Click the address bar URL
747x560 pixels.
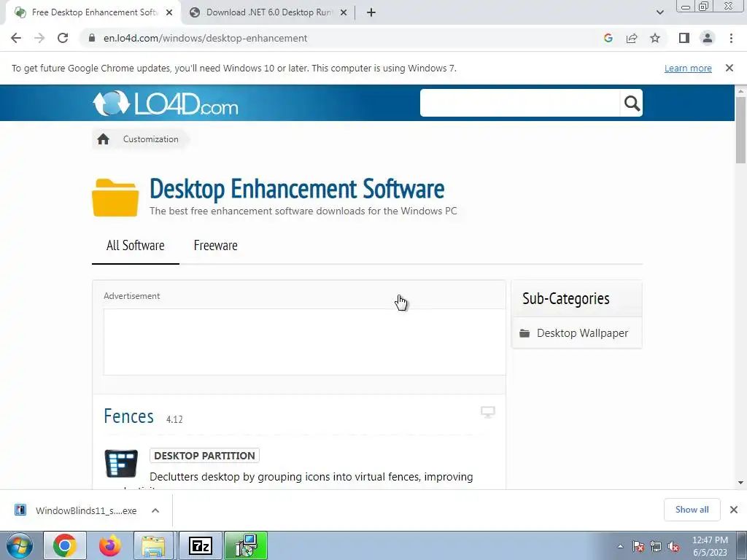[205, 38]
